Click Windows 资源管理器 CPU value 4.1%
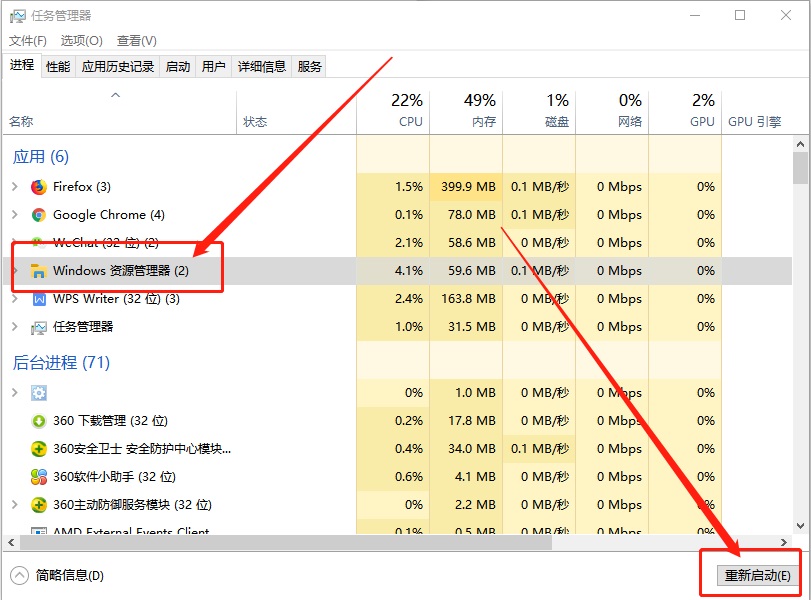The width and height of the screenshot is (811, 600). pos(409,271)
